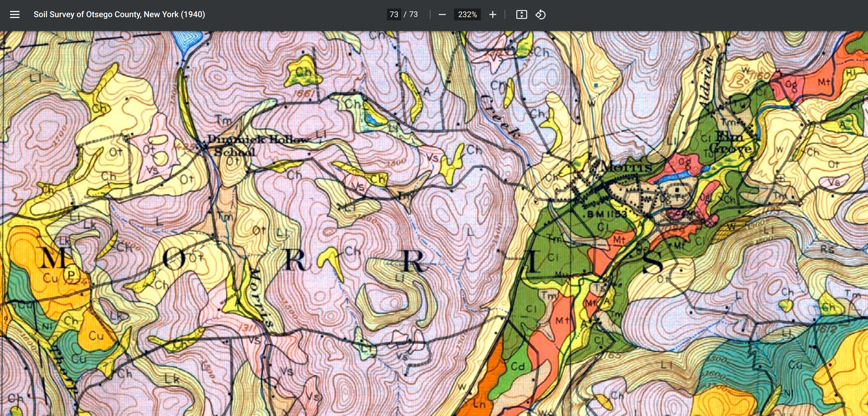The width and height of the screenshot is (868, 416).
Task: Select the zoom percentage field 232%
Action: point(467,14)
